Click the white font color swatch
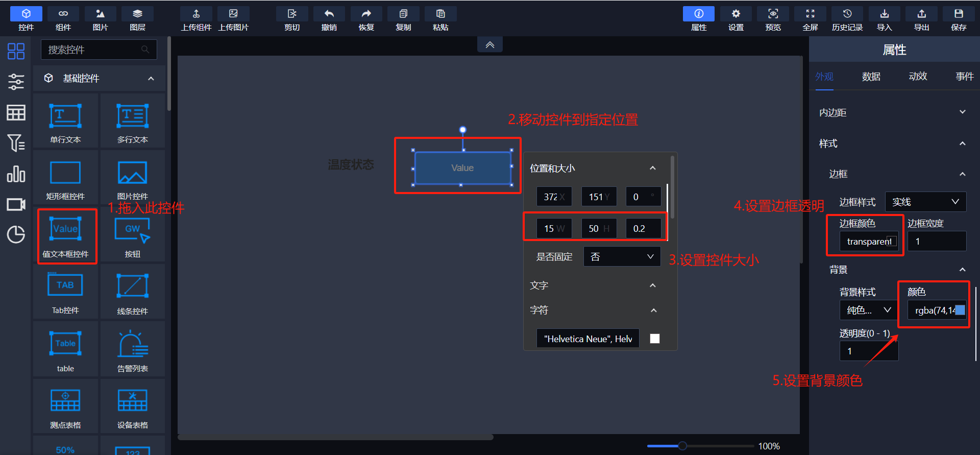This screenshot has width=980, height=455. pyautogui.click(x=655, y=339)
